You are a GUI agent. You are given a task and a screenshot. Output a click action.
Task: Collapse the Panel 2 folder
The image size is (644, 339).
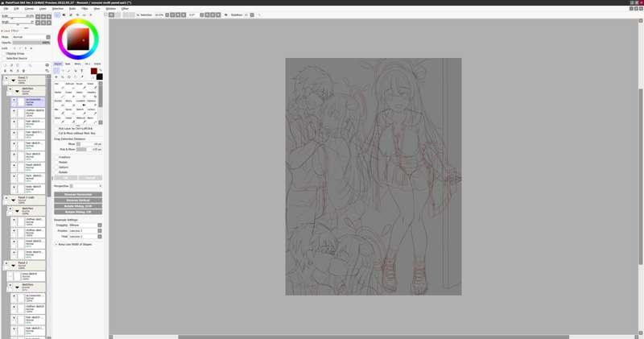(13, 265)
